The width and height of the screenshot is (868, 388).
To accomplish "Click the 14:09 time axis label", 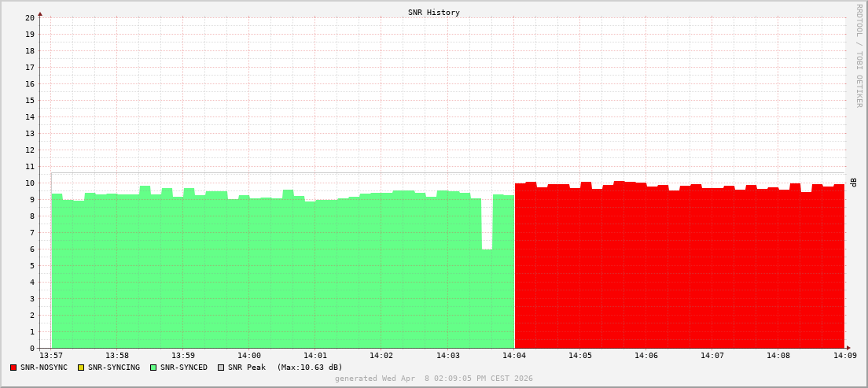I will [844, 356].
